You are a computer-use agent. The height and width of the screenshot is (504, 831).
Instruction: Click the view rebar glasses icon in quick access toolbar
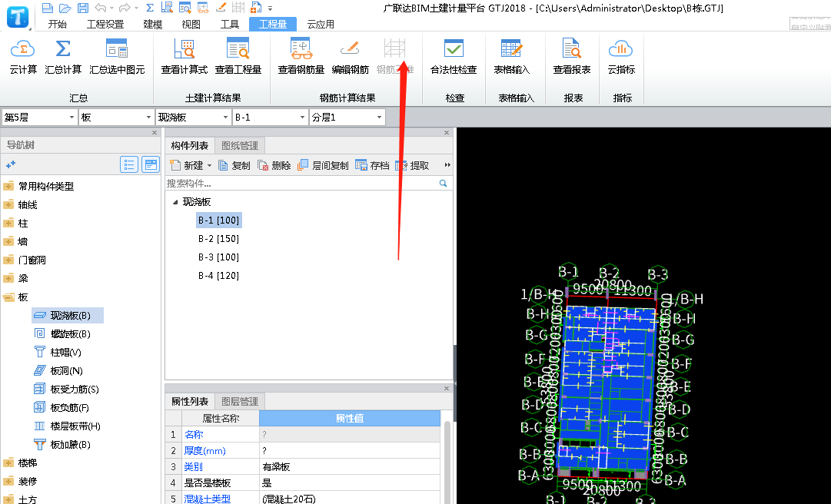[202, 8]
